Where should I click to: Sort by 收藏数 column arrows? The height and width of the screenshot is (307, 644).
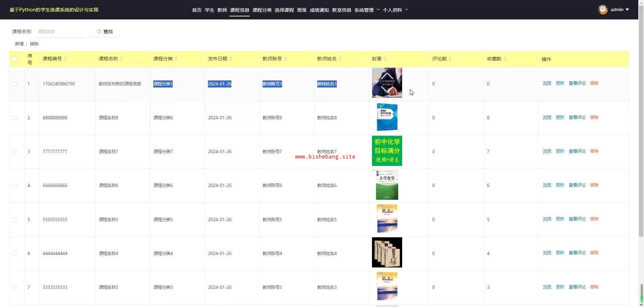(x=505, y=59)
